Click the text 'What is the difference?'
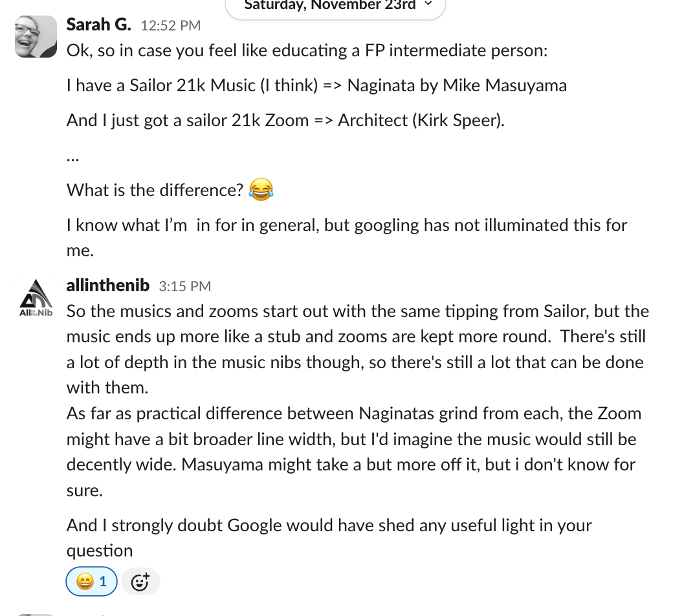 pyautogui.click(x=155, y=190)
